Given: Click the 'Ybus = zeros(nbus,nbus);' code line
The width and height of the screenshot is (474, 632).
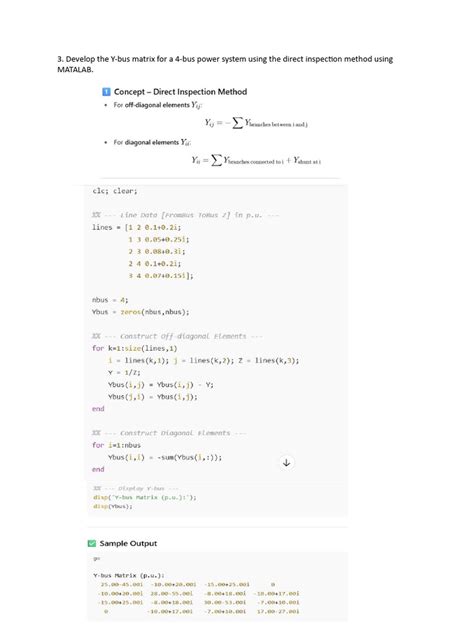Looking at the screenshot, I should click(x=140, y=312).
